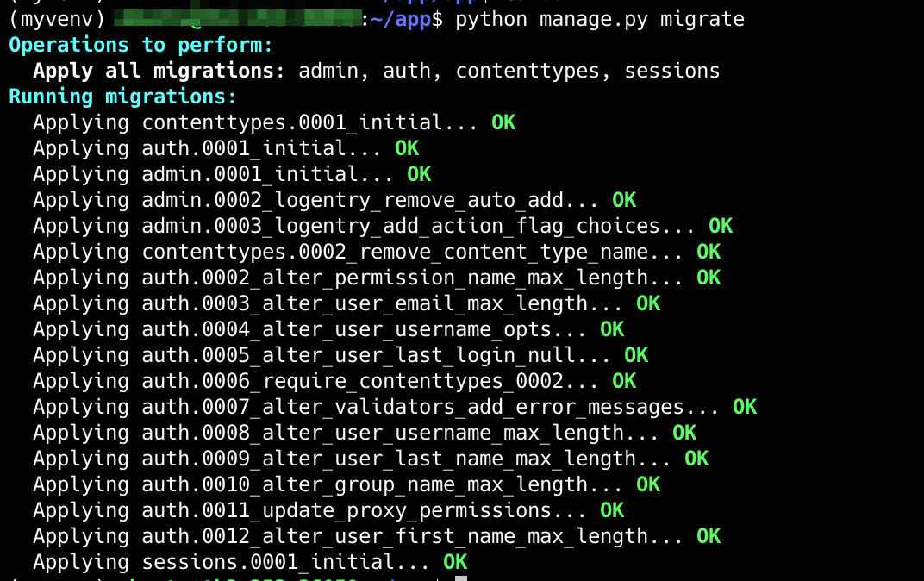Click the blue ~/app path in prompt
This screenshot has width=924, height=581.
coord(399,18)
